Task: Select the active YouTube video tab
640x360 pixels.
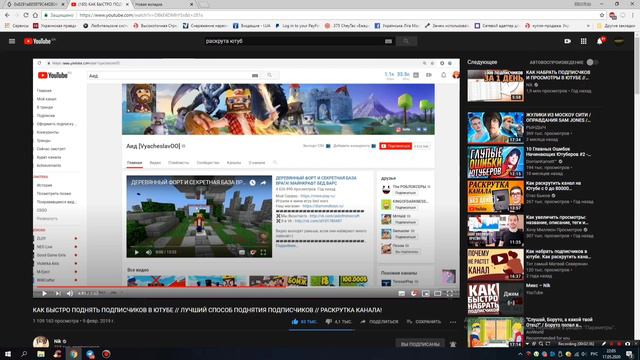Action: (x=99, y=4)
